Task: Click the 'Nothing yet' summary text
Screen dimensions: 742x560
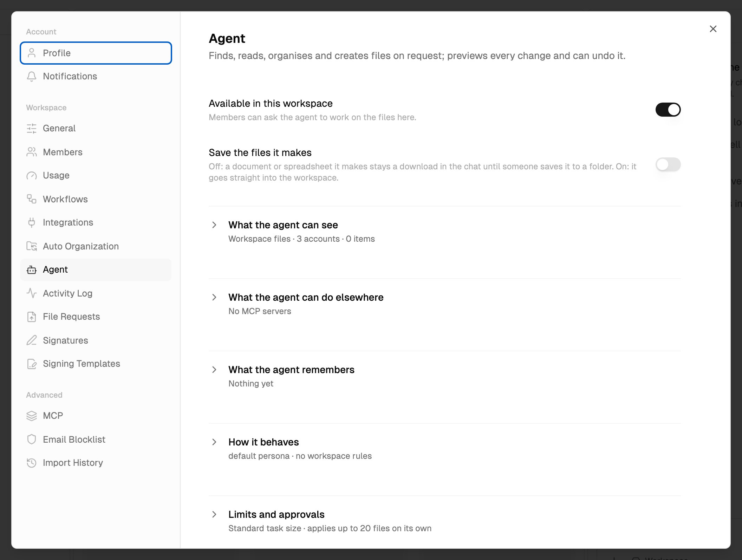Action: (250, 384)
